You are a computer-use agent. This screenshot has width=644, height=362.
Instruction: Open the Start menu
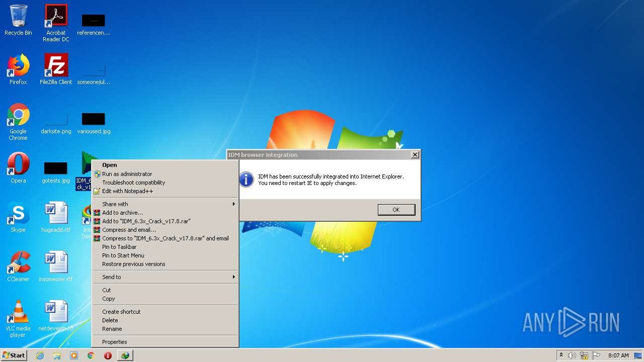14,355
